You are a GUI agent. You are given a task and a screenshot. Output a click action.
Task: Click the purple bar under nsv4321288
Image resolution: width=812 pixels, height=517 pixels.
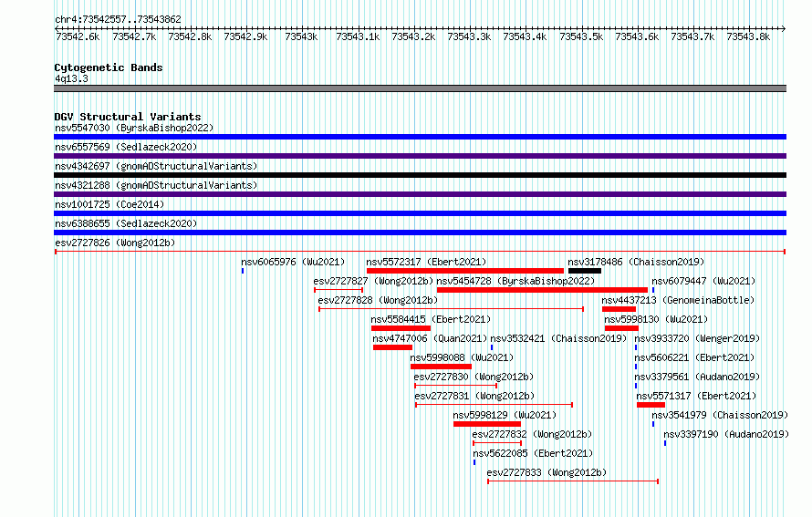pyautogui.click(x=420, y=194)
